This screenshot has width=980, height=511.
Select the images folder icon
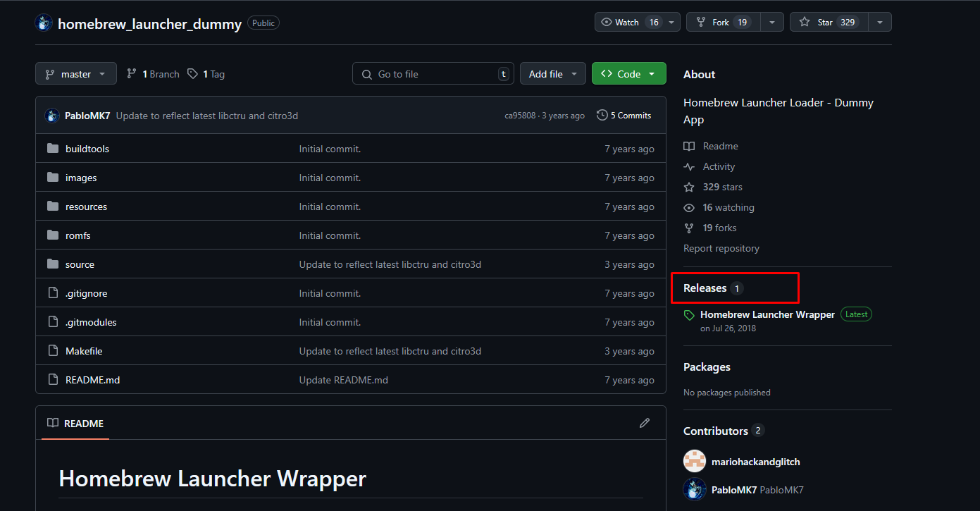tap(53, 178)
